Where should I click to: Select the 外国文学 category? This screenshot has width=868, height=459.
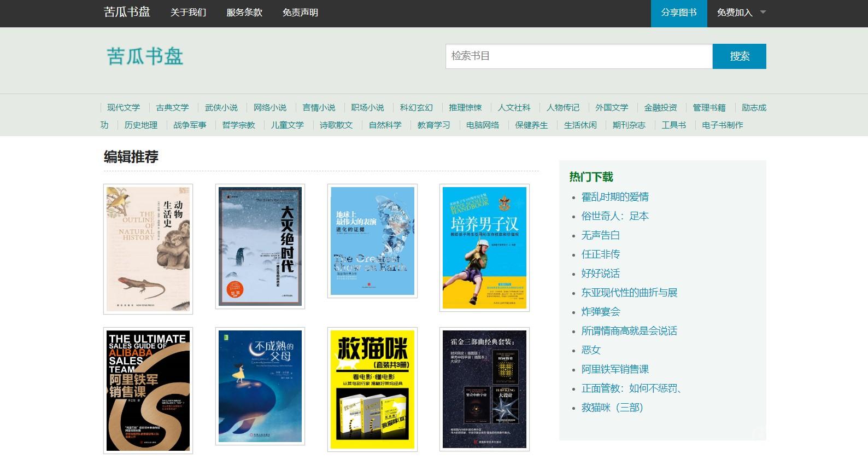tap(612, 108)
